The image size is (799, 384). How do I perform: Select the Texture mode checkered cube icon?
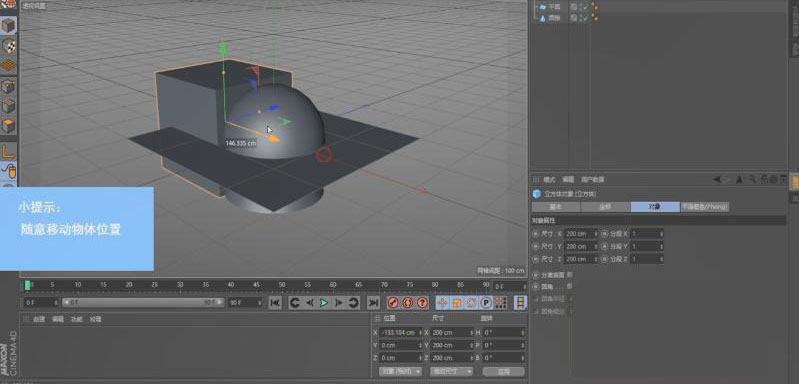[x=8, y=46]
